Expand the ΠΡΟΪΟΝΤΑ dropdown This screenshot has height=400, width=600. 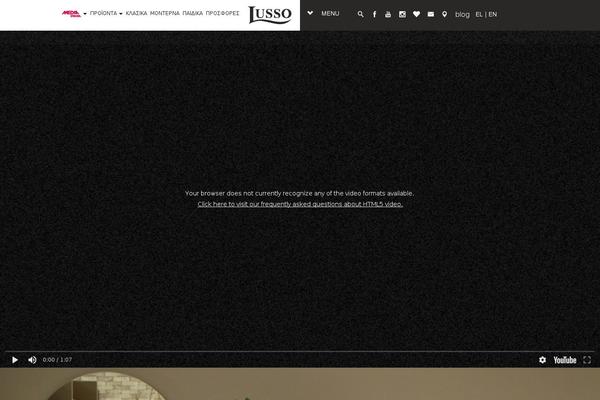coord(106,13)
